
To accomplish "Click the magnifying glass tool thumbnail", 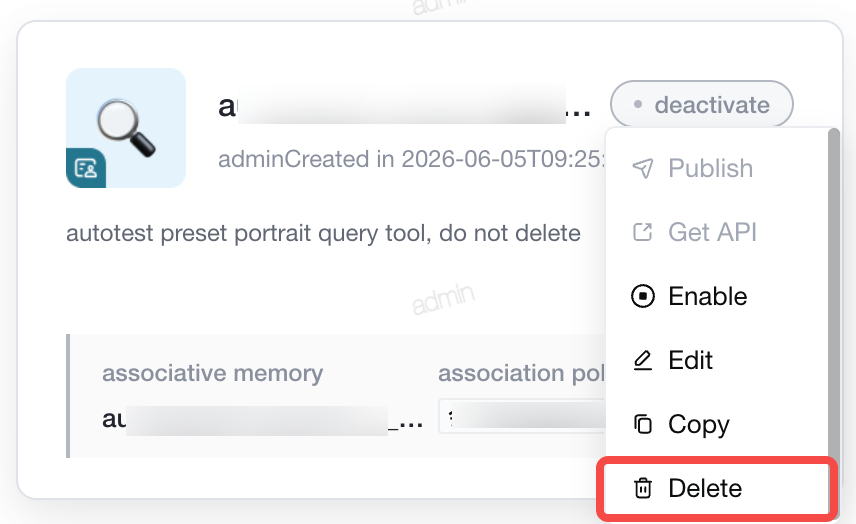I will point(126,128).
